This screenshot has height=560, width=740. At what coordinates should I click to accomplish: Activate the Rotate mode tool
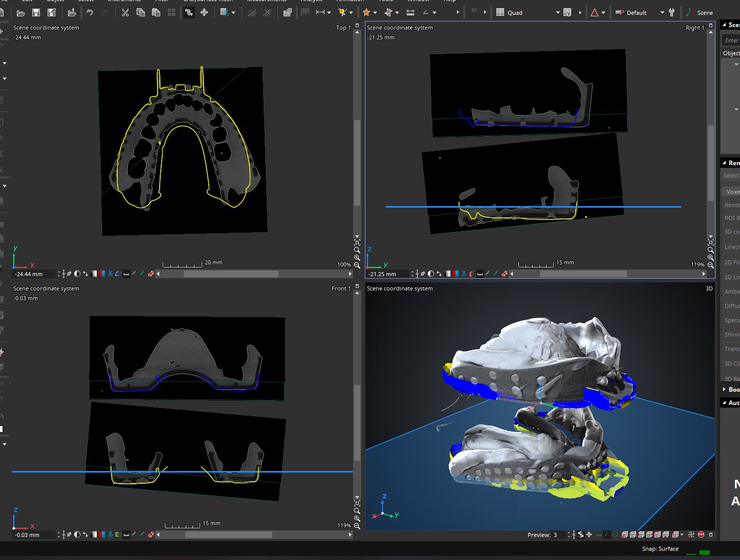189,13
